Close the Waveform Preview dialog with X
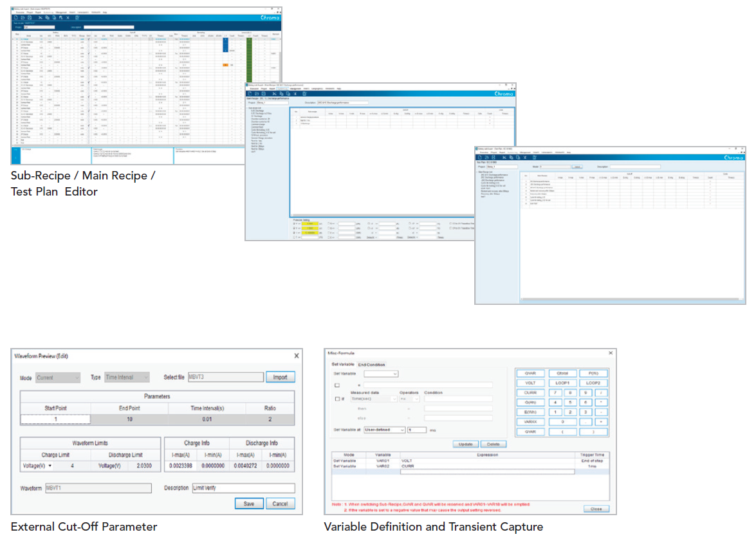The image size is (756, 548). 297,356
